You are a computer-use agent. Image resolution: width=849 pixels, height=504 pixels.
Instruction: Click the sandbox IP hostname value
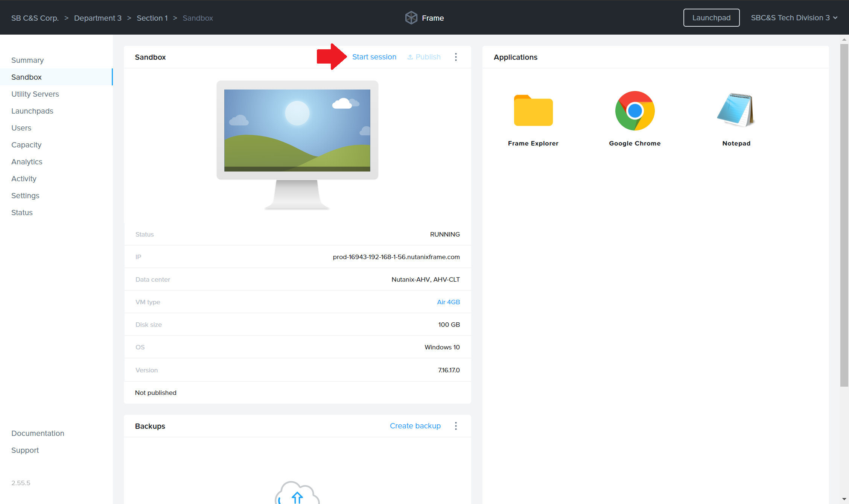(x=396, y=257)
